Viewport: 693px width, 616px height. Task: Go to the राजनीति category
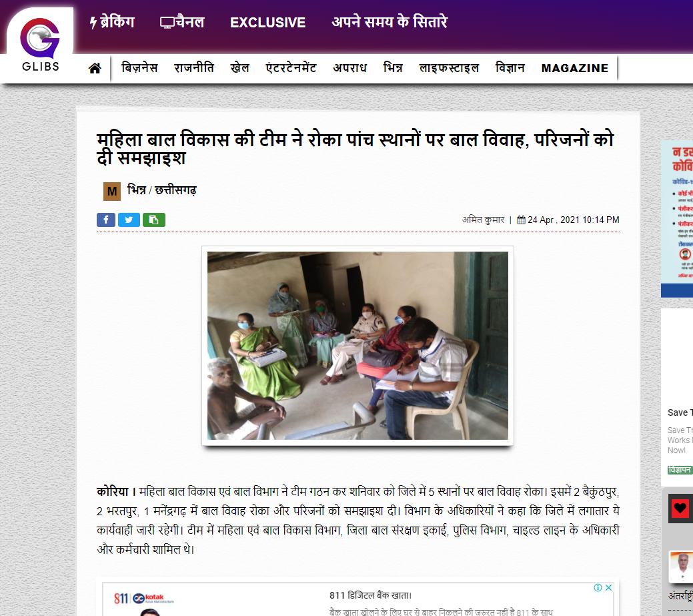point(194,67)
